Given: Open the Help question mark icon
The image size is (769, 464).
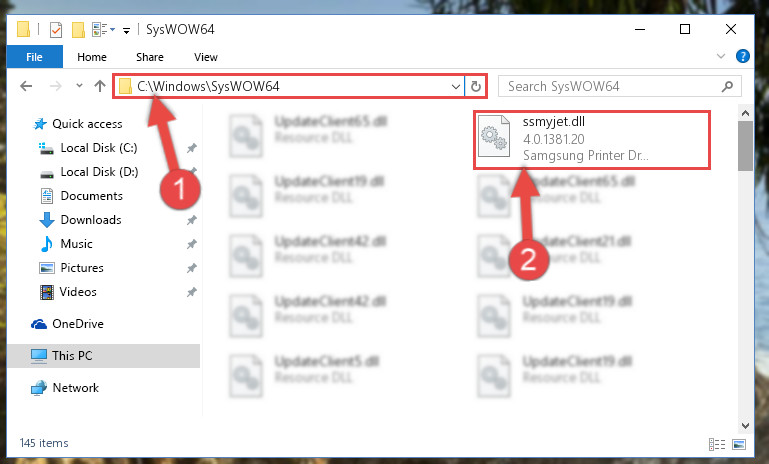Looking at the screenshot, I should coord(743,56).
